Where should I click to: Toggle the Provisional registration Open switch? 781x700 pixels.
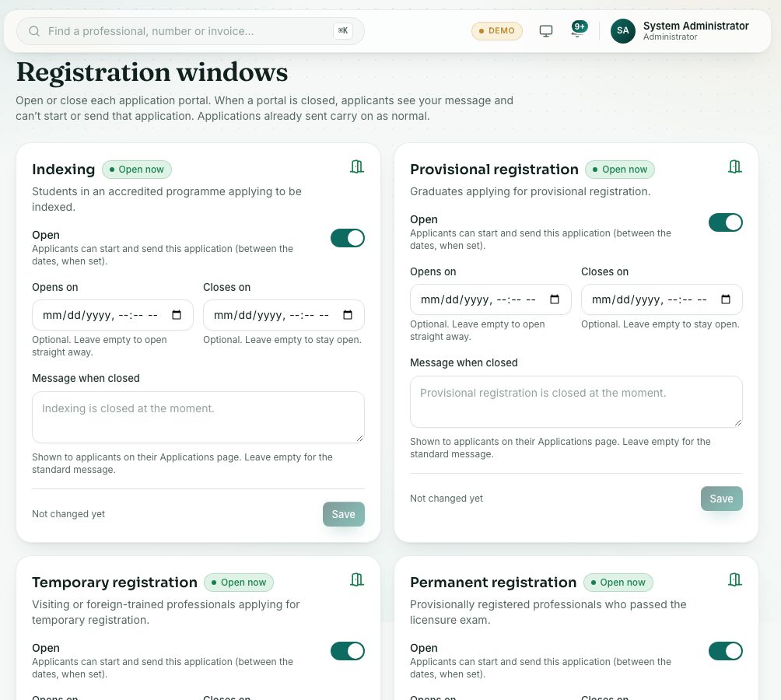coord(726,222)
